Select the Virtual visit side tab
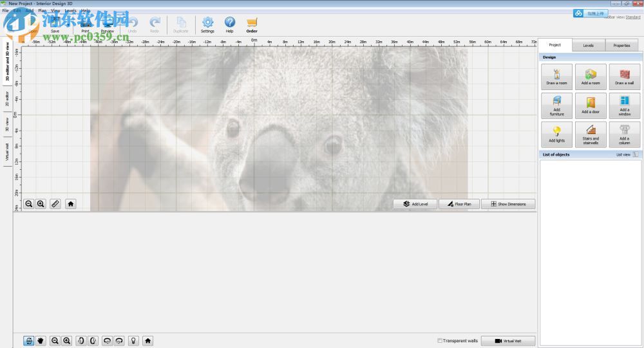The width and height of the screenshot is (644, 348). pyautogui.click(x=7, y=152)
